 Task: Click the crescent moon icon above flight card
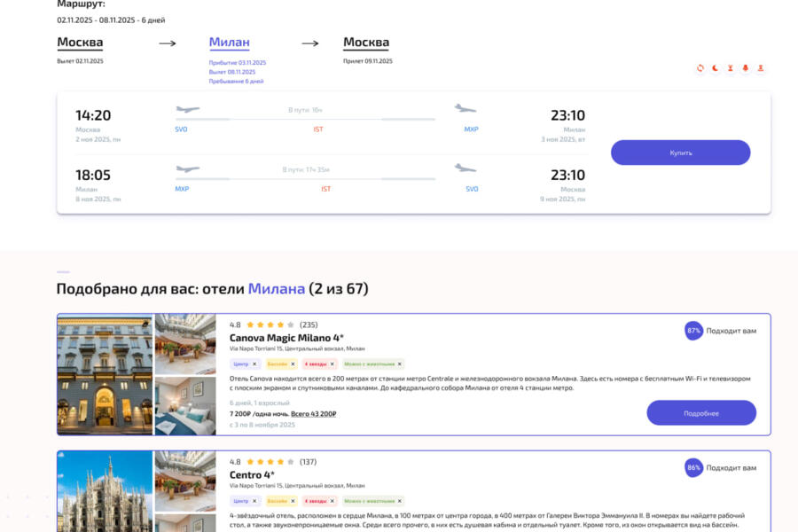pos(716,68)
